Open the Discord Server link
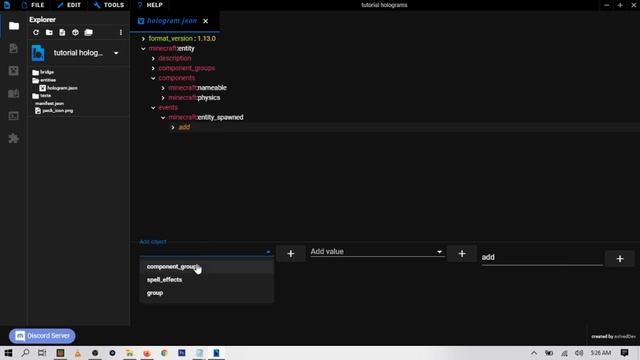The image size is (640, 360). (42, 336)
